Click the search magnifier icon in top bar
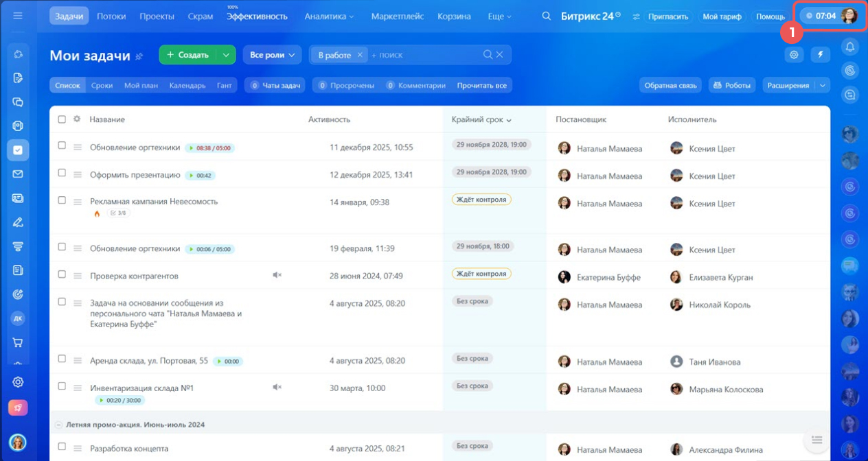 coord(547,16)
